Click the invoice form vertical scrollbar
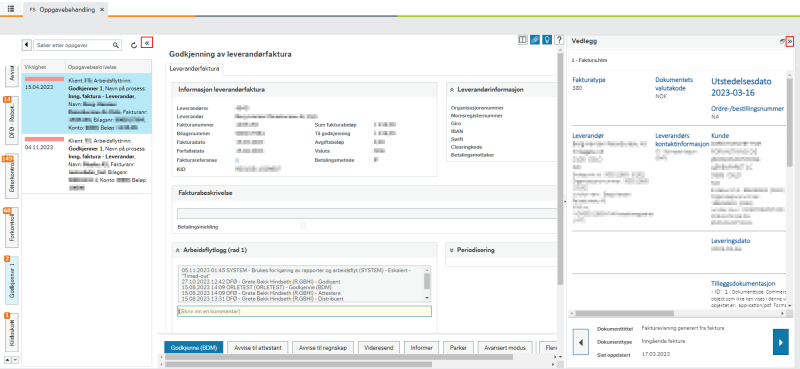The image size is (800, 369). (560, 168)
